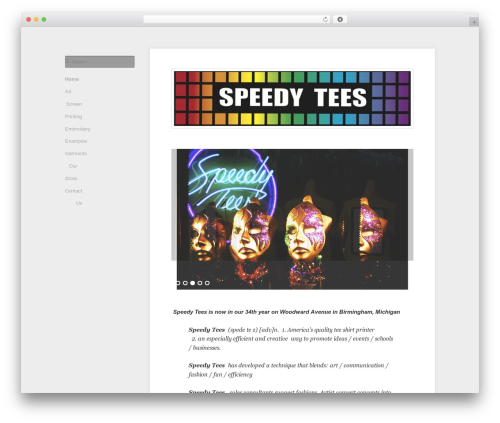
Task: Visit the Our Store page
Action: point(71,172)
